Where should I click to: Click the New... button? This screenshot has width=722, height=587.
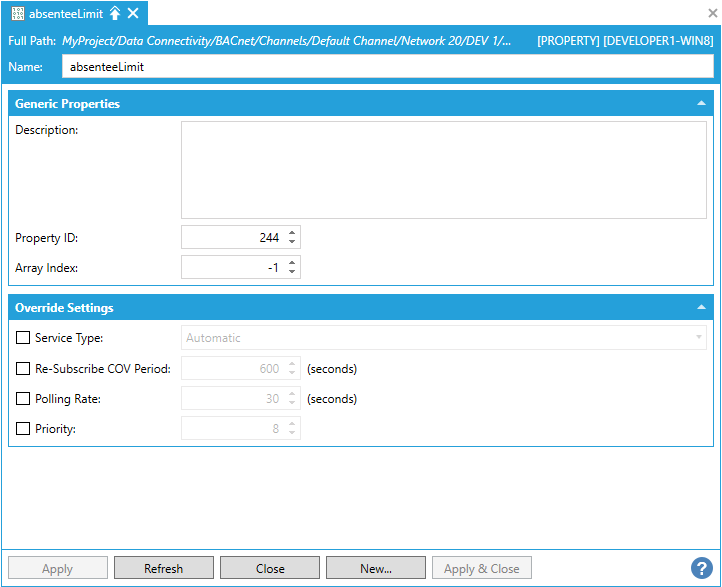[x=375, y=568]
